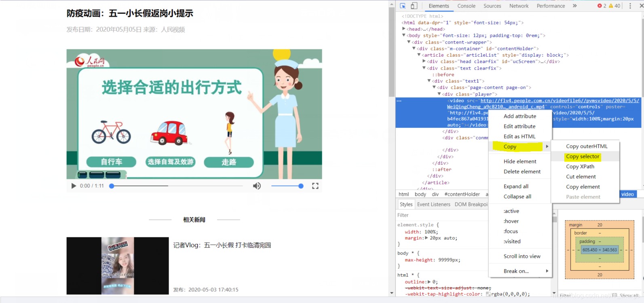Click the rgba color swatch for tap-highlight

(x=488, y=294)
